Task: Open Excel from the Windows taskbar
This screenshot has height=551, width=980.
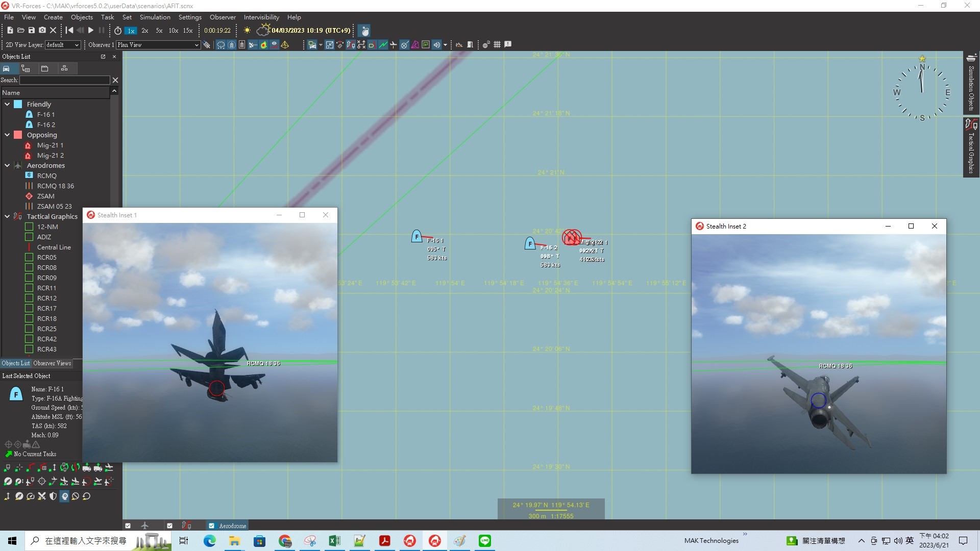Action: (x=335, y=541)
